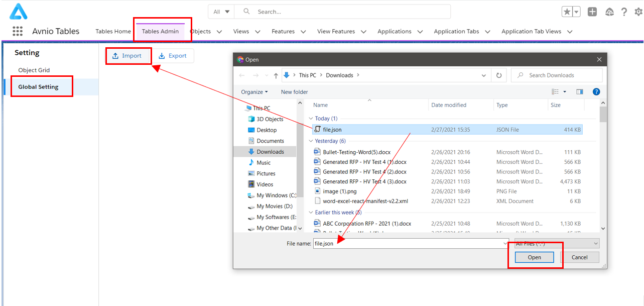Expand the Objects tab dropdown chevron
The height and width of the screenshot is (306, 644).
(219, 32)
